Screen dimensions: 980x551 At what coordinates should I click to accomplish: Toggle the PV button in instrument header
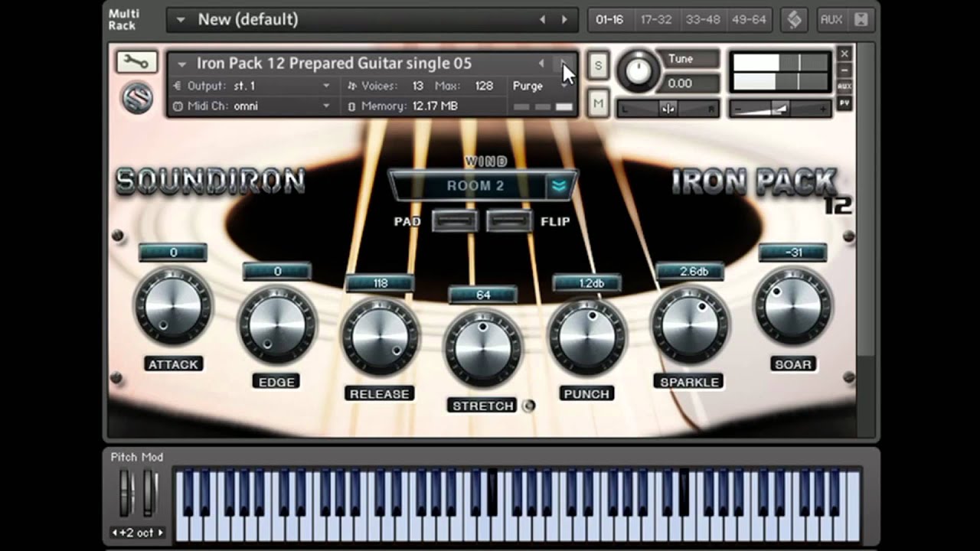(x=844, y=103)
